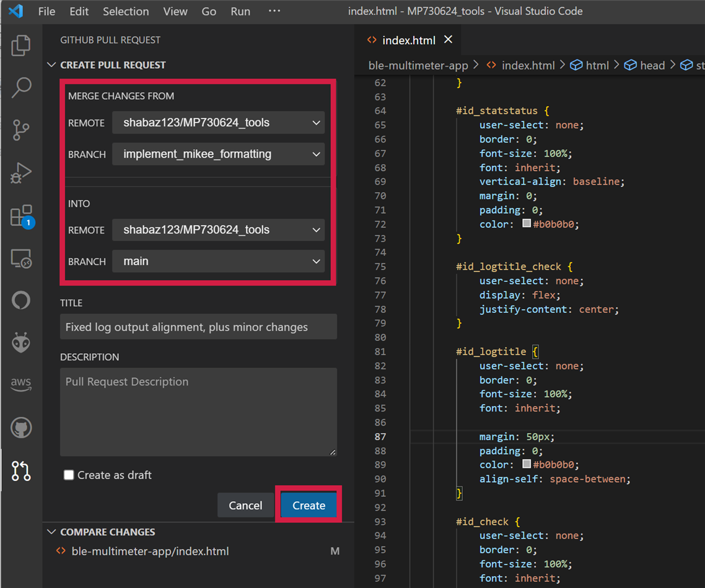Click line number 87 in the gutter
The width and height of the screenshot is (705, 588).
(x=380, y=436)
